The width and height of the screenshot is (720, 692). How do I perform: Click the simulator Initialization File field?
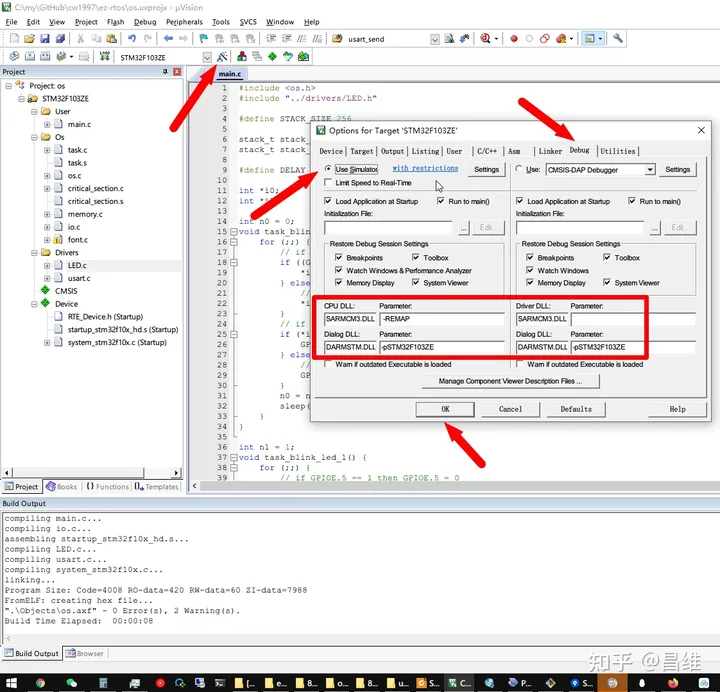pyautogui.click(x=388, y=227)
